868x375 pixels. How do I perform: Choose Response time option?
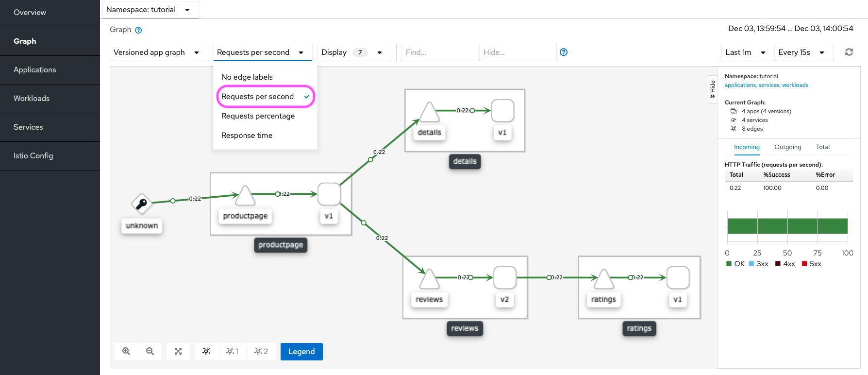pyautogui.click(x=265, y=136)
